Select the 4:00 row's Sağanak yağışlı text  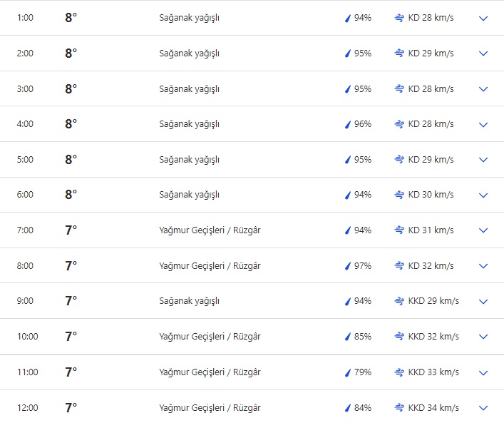pyautogui.click(x=189, y=124)
